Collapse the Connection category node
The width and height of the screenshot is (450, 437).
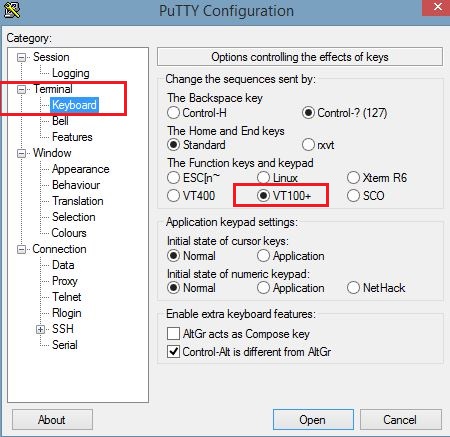[x=21, y=249]
